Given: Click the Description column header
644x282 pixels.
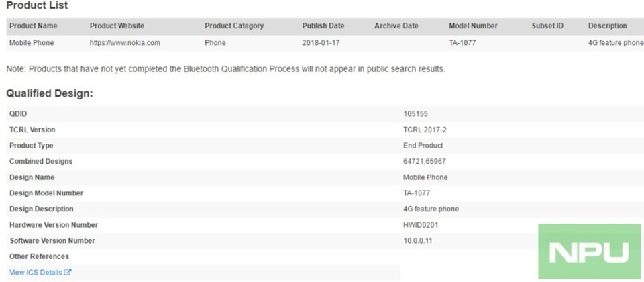Looking at the screenshot, I should [x=608, y=26].
